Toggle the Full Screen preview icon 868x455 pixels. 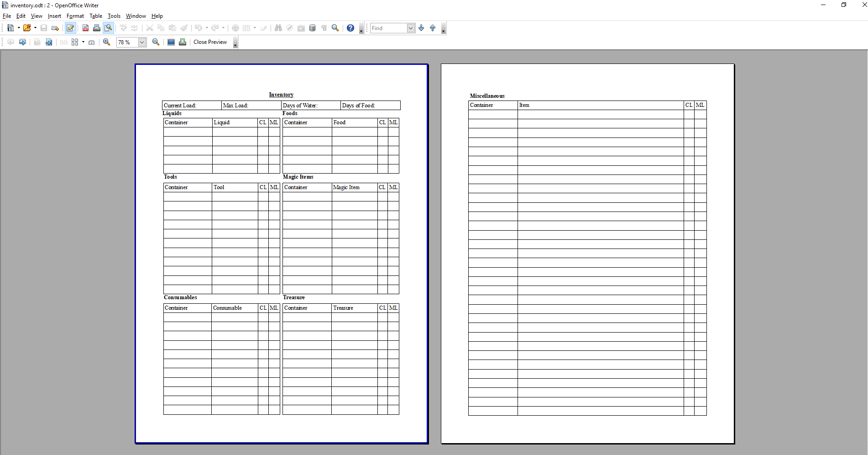coord(171,42)
